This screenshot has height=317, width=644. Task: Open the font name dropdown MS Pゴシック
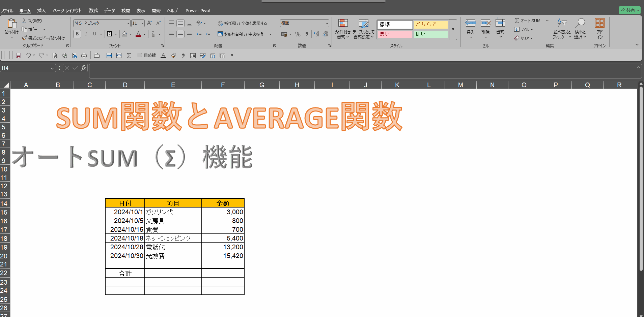point(128,23)
